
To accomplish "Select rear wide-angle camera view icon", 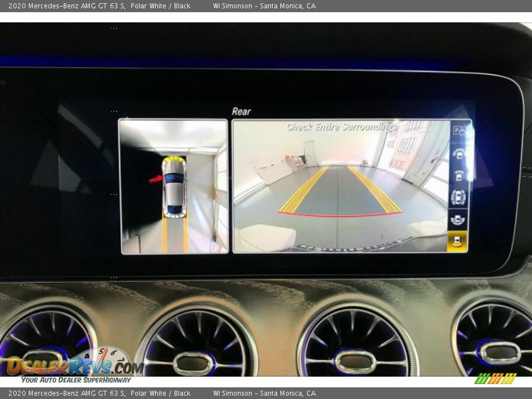I will [x=458, y=219].
